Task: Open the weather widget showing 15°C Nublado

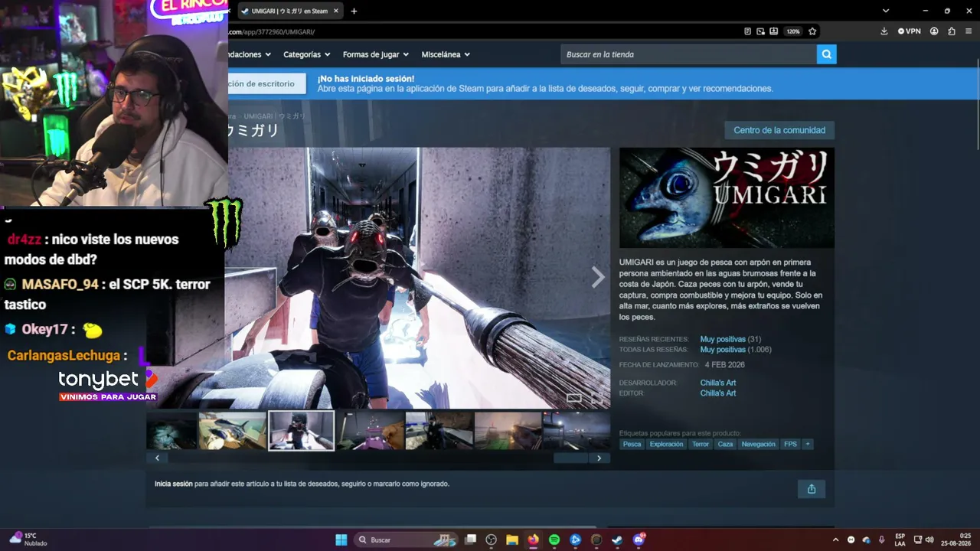Action: 28,540
